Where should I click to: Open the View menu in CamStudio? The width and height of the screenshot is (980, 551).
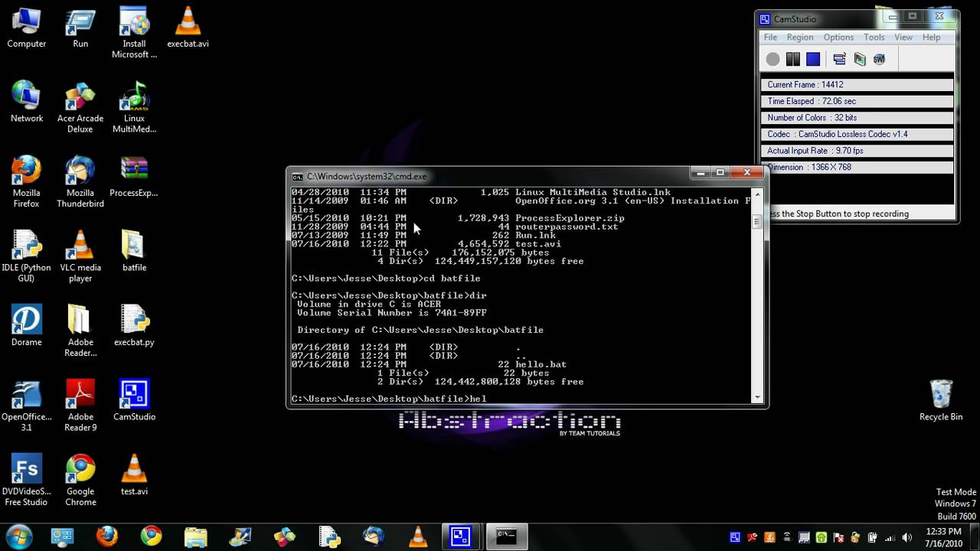(x=903, y=37)
